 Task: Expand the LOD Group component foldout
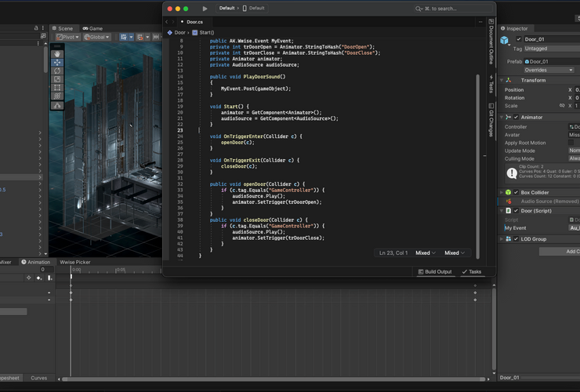pyautogui.click(x=502, y=239)
